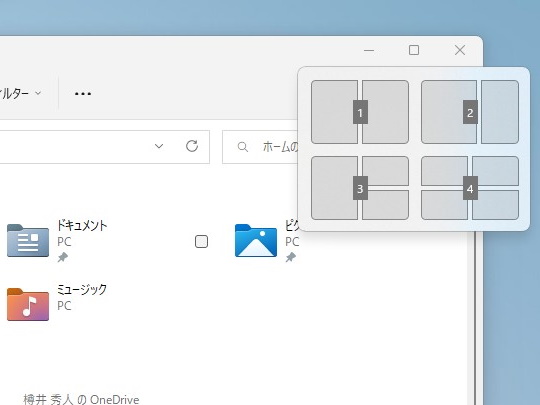Pick top-left quadrant in layout 4

point(444,171)
